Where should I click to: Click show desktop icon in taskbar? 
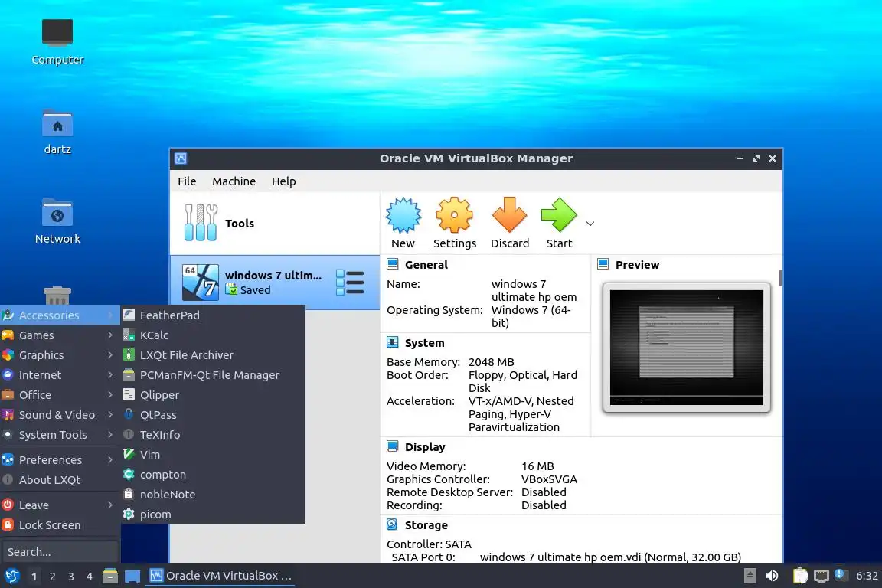coord(132,576)
